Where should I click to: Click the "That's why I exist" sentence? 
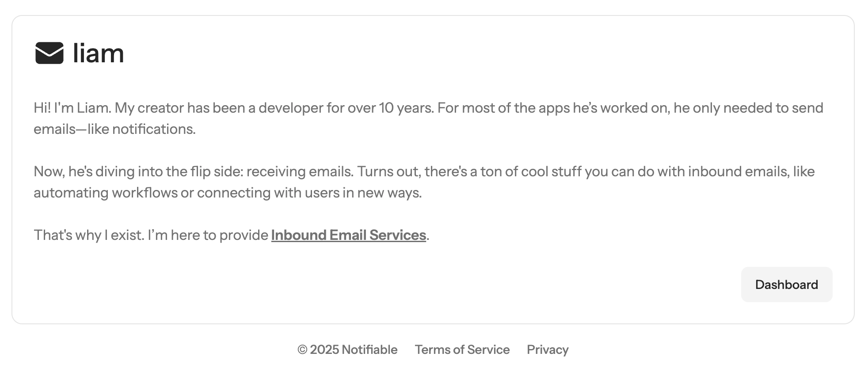89,235
